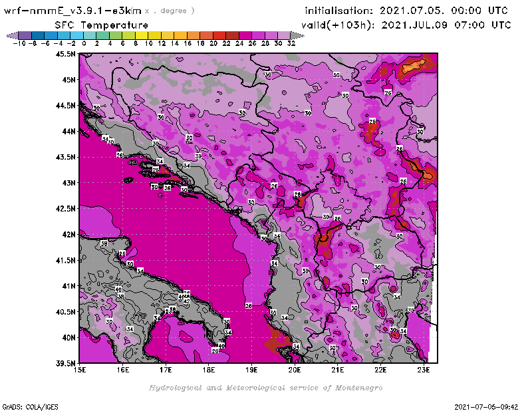
Task: Click the '21E' longitude axis label
Action: pos(338,370)
